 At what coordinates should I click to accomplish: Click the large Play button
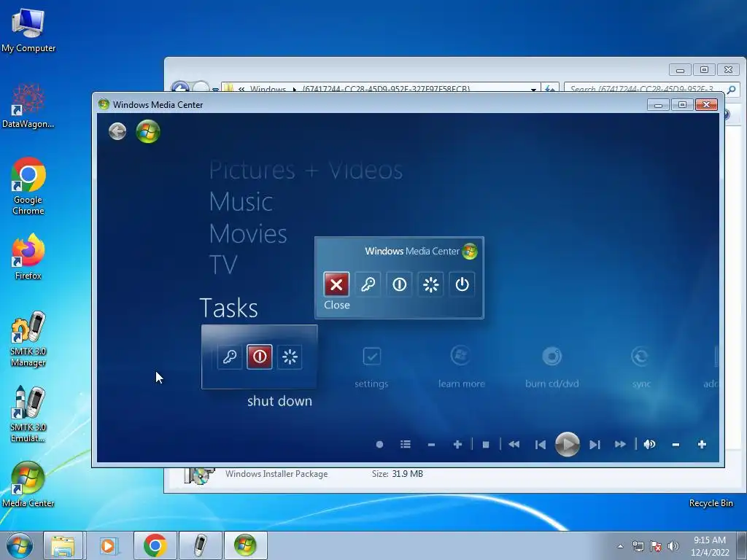tap(568, 444)
